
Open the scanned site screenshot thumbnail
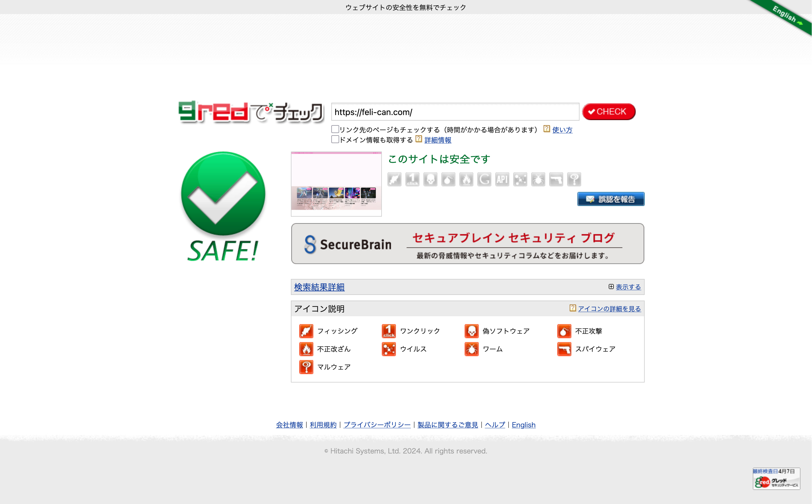(x=336, y=184)
